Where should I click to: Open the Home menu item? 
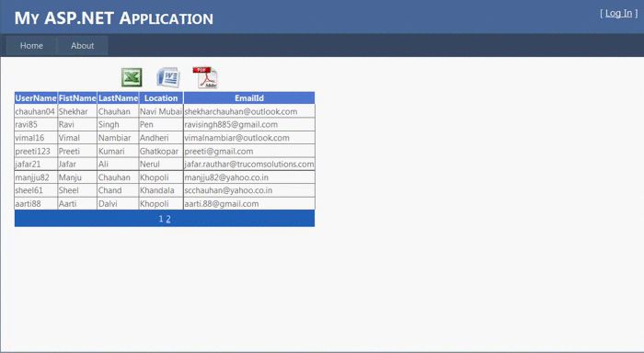[31, 46]
